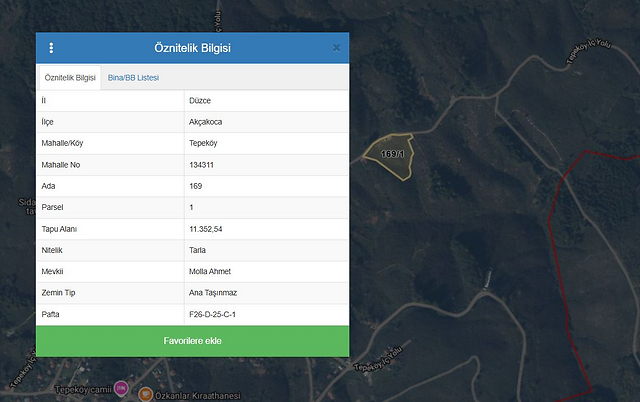The image size is (640, 402).
Task: Click the orange Özkanlar Kıraathanesi marker icon
Action: [x=146, y=394]
